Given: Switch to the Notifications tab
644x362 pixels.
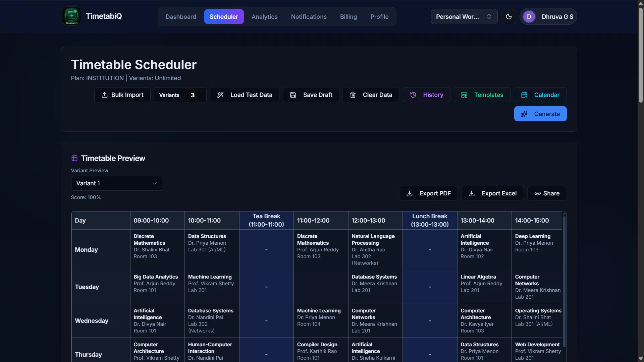Looking at the screenshot, I should point(309,16).
